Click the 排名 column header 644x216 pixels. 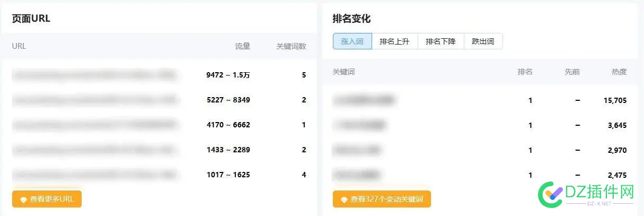point(525,72)
